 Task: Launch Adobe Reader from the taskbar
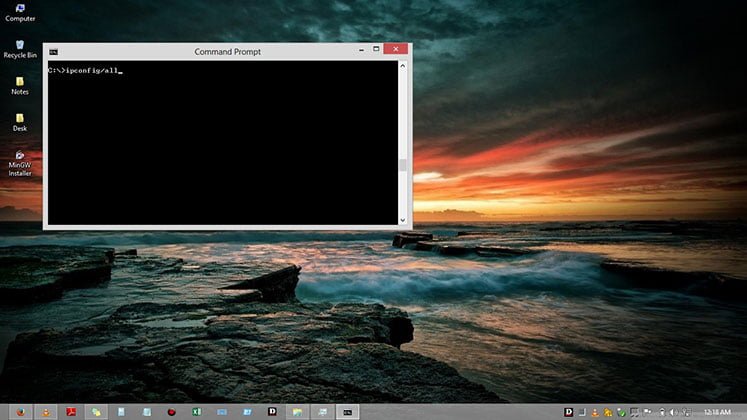click(71, 411)
